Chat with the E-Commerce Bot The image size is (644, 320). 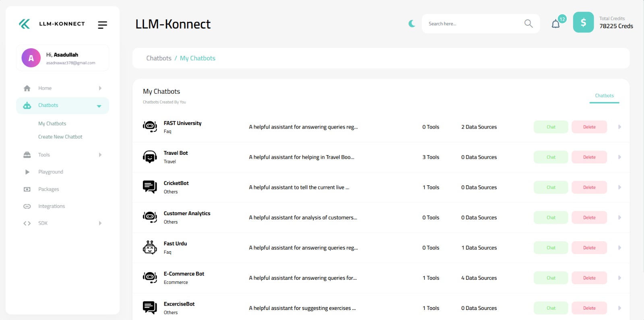click(x=551, y=278)
